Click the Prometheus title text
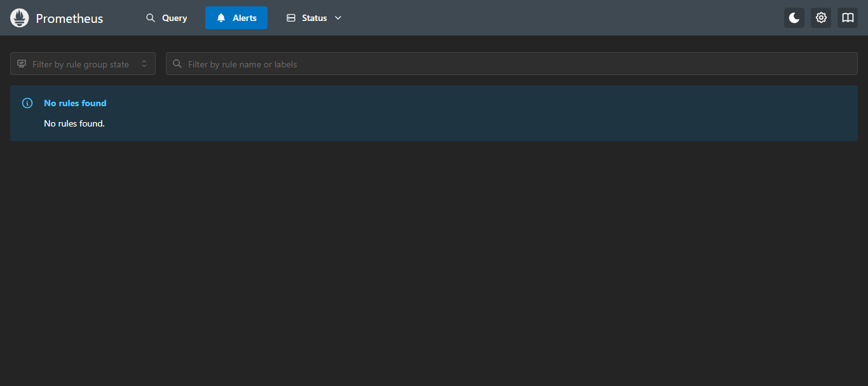The width and height of the screenshot is (868, 386). click(69, 18)
